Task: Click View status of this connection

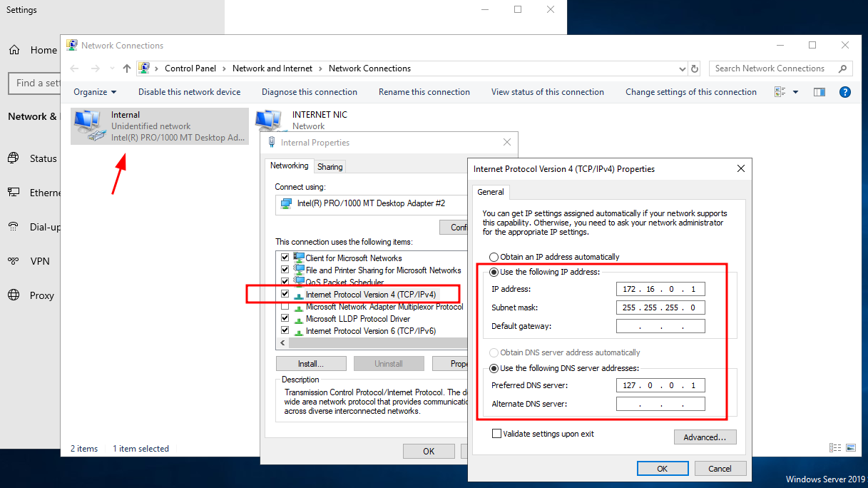Action: click(x=548, y=92)
